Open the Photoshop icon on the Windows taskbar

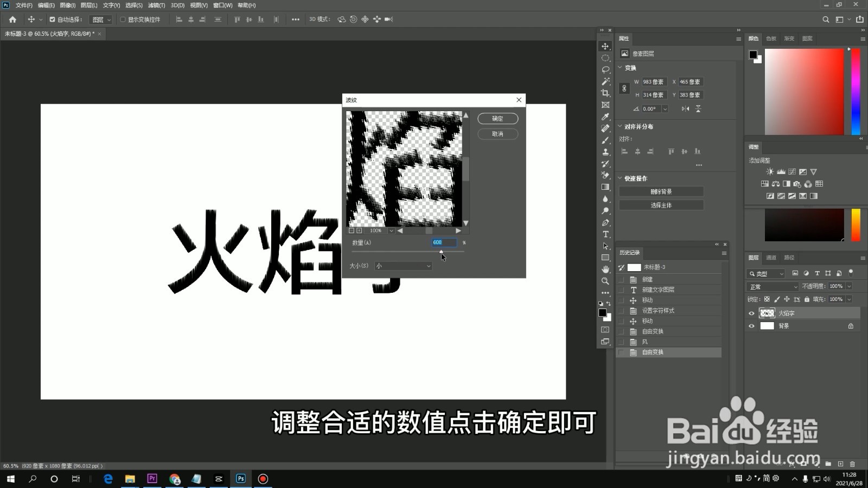pyautogui.click(x=240, y=479)
